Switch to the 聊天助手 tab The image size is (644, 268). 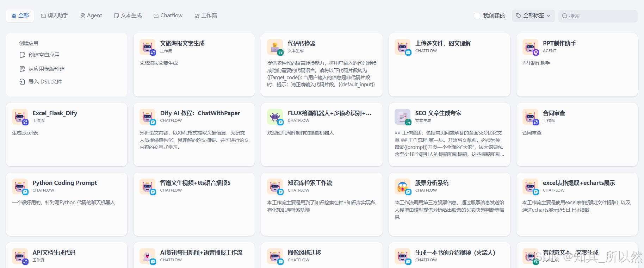point(55,15)
